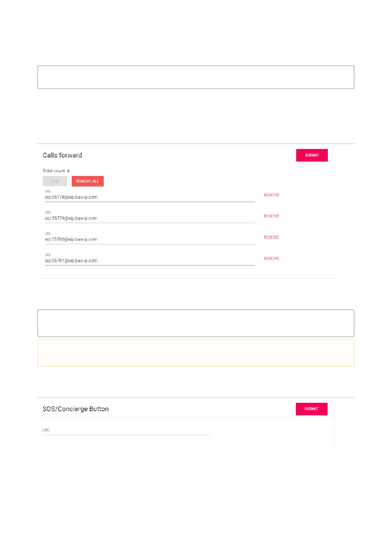This screenshot has height=554, width=392.
Task: Remove the sip:55780 forwarding entry
Action: pos(272,237)
